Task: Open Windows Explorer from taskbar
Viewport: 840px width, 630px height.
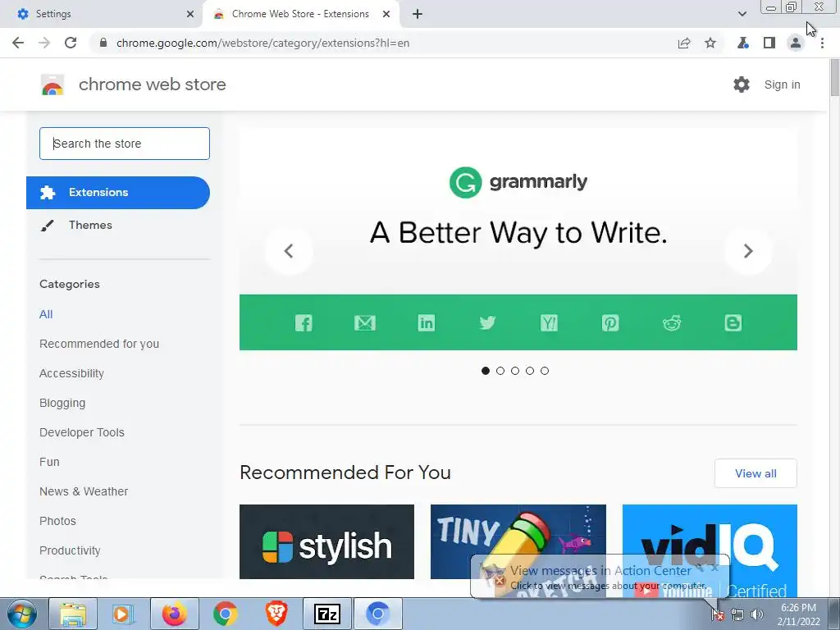Action: click(73, 614)
